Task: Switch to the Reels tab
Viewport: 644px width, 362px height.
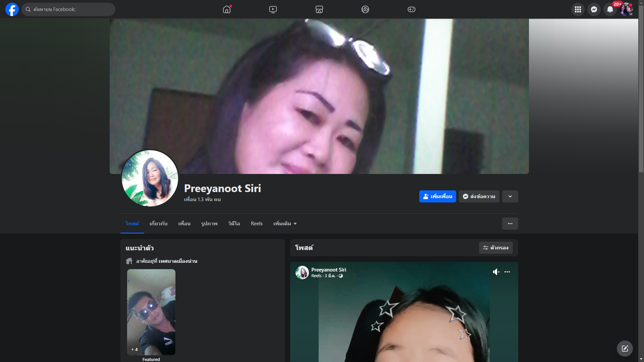Action: click(257, 224)
